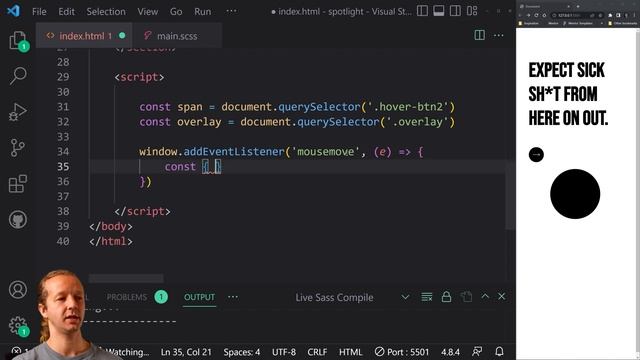Clear the output panel
The width and height of the screenshot is (640, 360).
click(x=427, y=297)
